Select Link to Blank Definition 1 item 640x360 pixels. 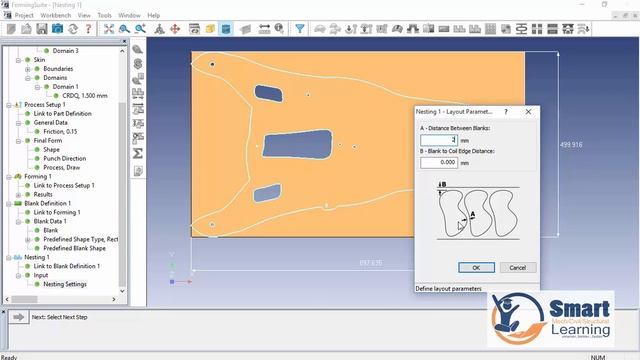tap(67, 266)
